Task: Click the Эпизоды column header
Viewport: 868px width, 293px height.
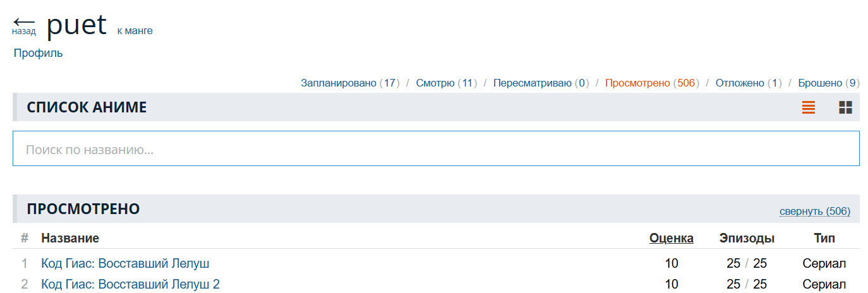Action: pyautogui.click(x=747, y=238)
